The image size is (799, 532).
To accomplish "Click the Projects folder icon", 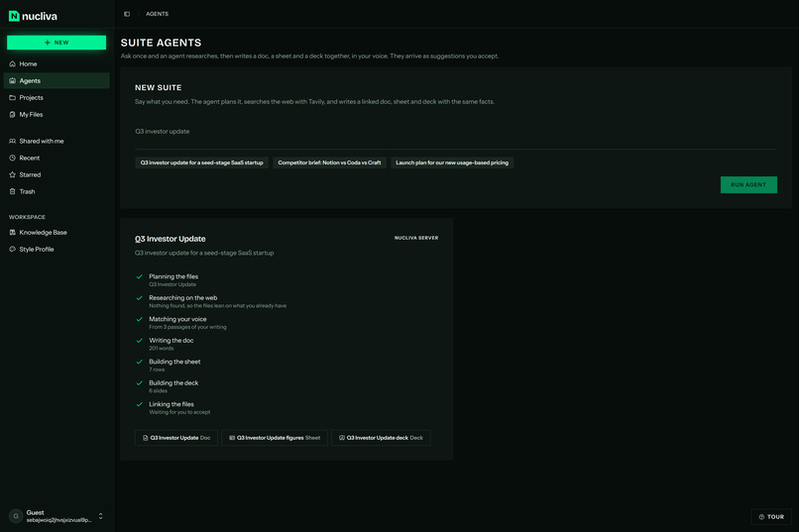I will click(x=12, y=97).
